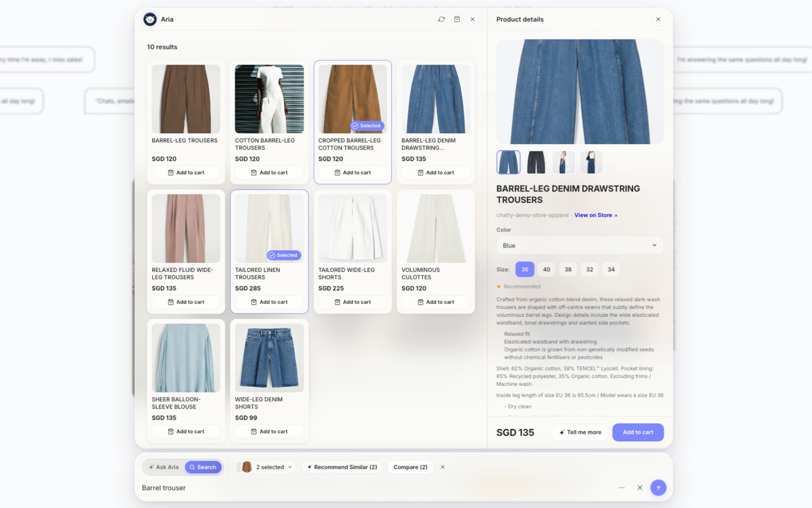Screen dimensions: 812x508
Task: Open the Color dropdown showing Blue
Action: tap(580, 245)
